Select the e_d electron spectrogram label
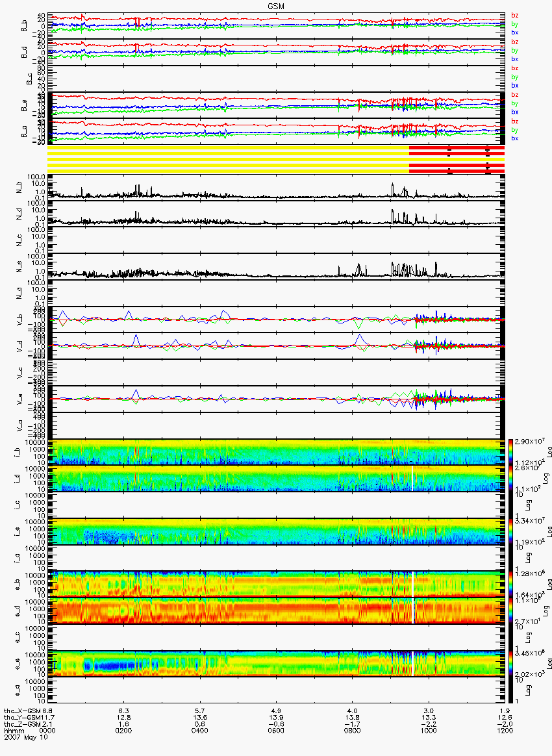552x756 pixels. tap(17, 611)
